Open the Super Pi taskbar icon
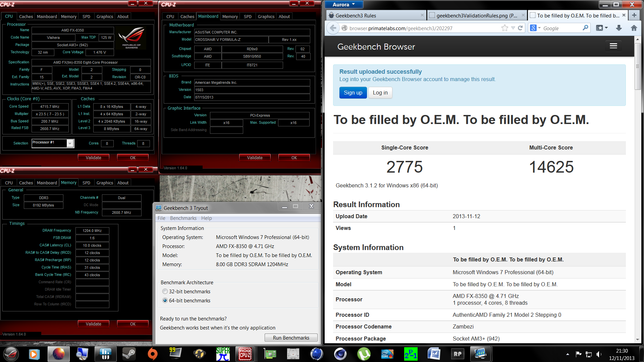 tap(223, 354)
